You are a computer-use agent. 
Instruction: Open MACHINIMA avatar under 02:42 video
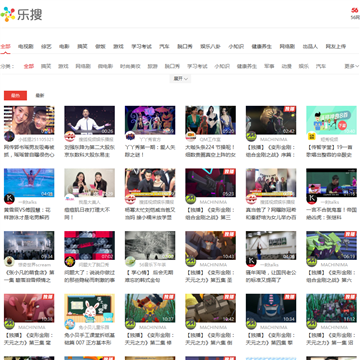click(251, 136)
